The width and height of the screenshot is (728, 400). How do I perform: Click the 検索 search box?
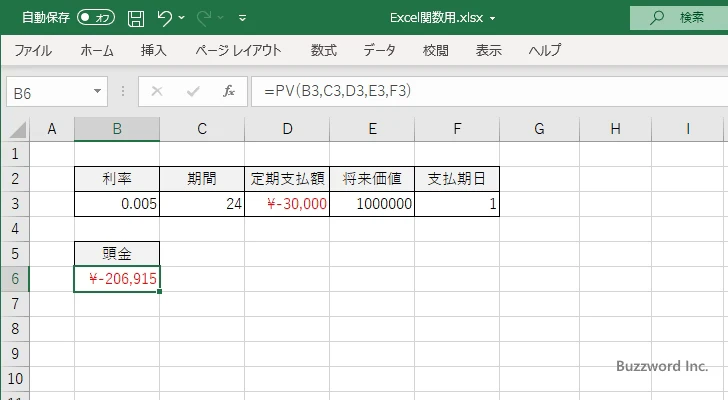click(679, 18)
